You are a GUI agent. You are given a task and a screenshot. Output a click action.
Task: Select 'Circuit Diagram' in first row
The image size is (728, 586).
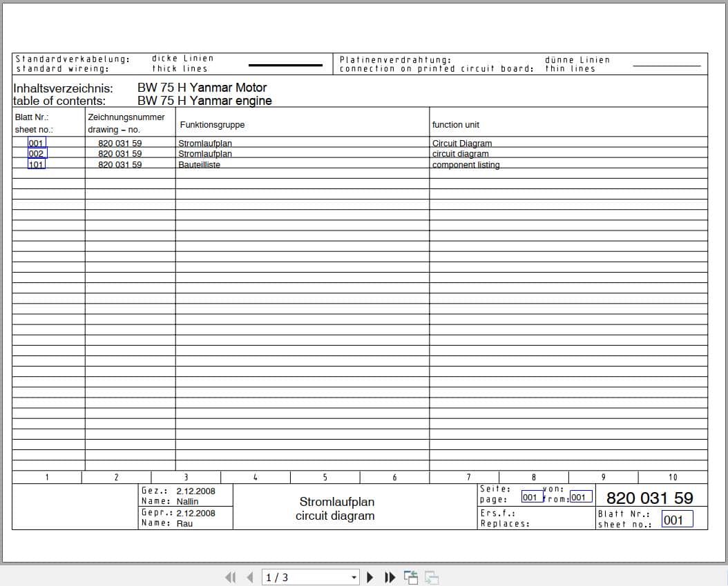coord(462,144)
